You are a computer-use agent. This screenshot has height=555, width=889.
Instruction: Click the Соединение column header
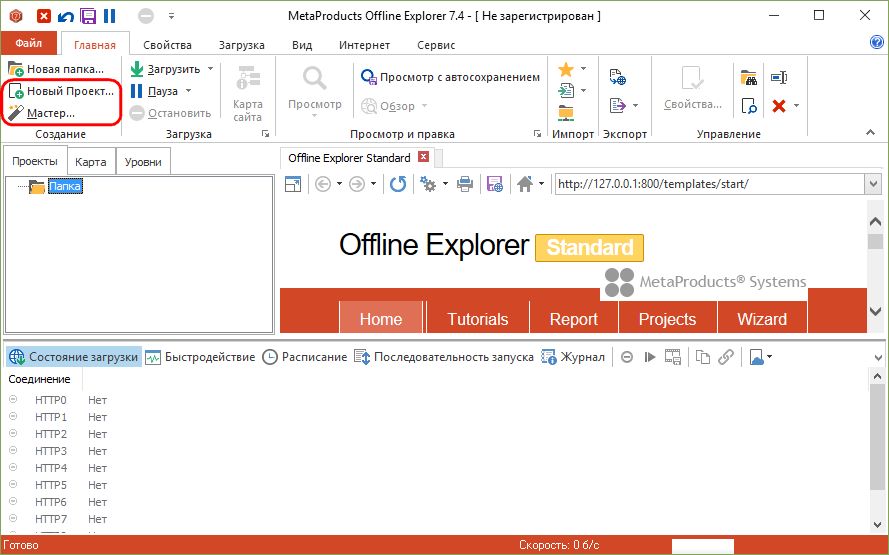pos(40,379)
